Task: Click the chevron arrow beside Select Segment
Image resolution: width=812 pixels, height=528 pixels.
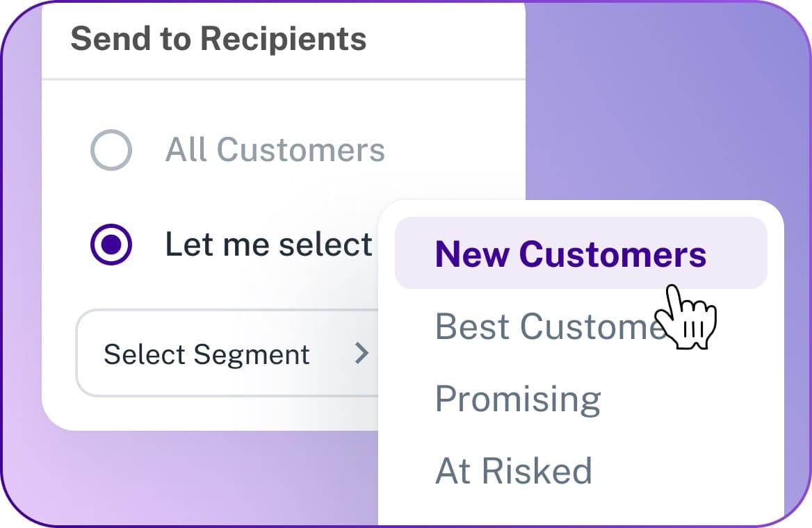Action: click(x=362, y=354)
